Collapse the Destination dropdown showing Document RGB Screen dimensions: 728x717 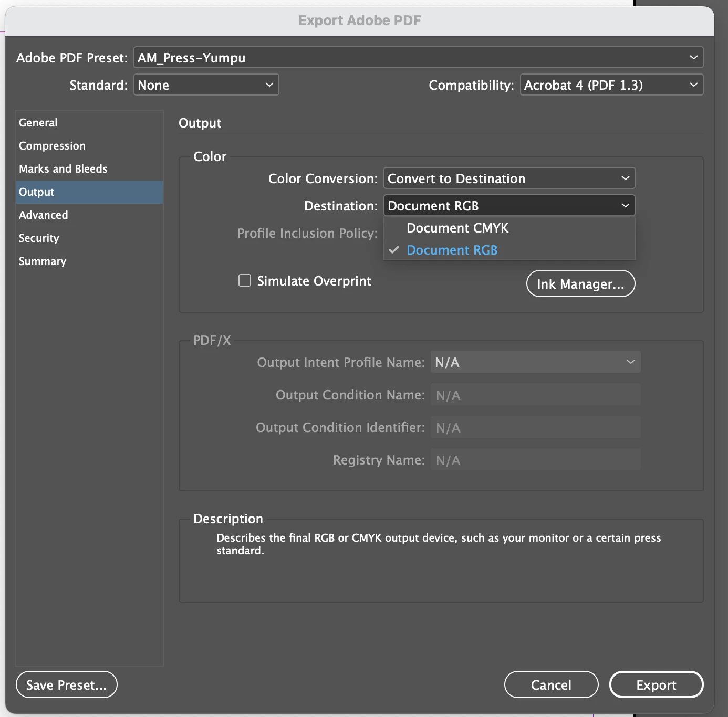(x=509, y=206)
